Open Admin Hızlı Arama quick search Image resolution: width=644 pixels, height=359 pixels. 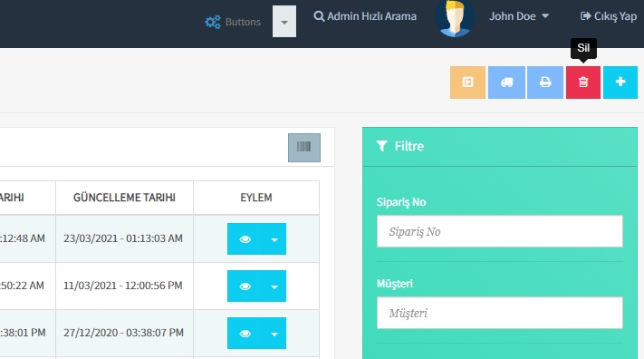click(365, 16)
